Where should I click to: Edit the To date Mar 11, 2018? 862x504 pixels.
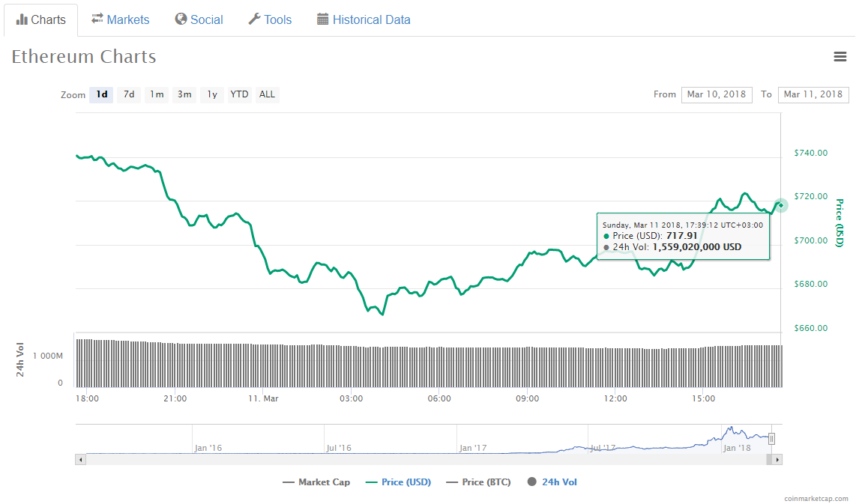(x=813, y=94)
